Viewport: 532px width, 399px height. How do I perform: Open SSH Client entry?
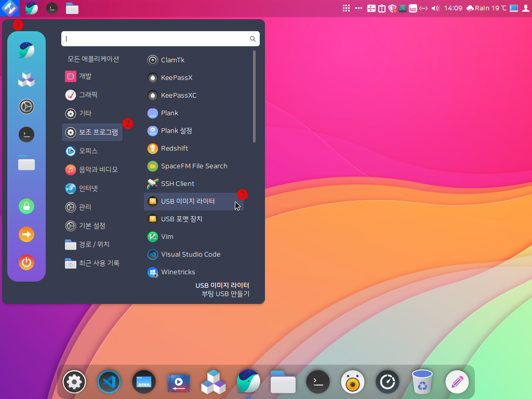[x=177, y=184]
